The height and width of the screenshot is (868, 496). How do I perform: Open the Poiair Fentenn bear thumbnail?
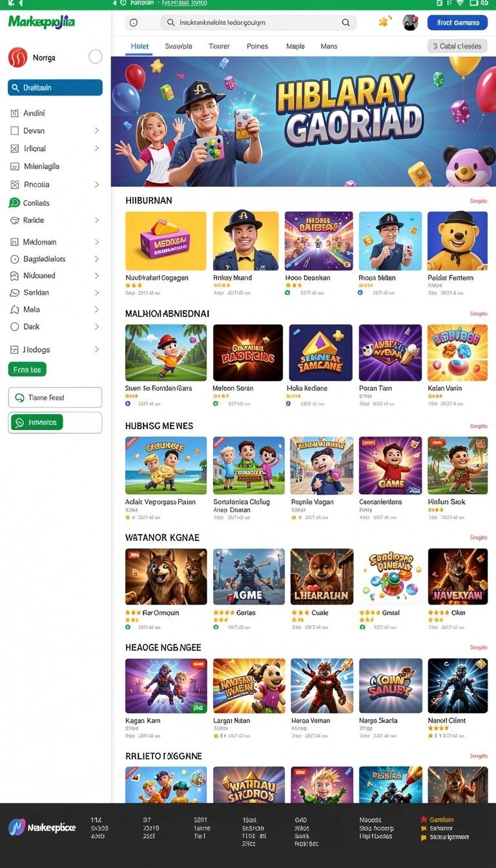(x=457, y=241)
